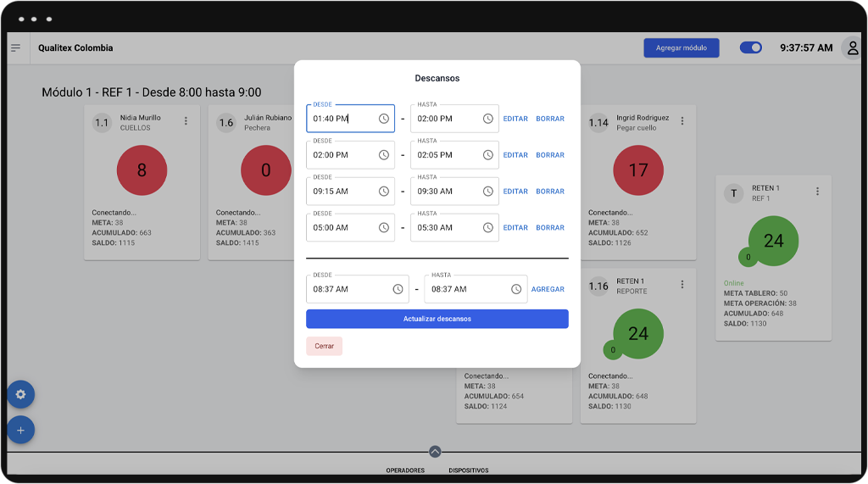The height and width of the screenshot is (484, 868).
Task: Click BORRAR for the 02:00 PM break
Action: 550,155
